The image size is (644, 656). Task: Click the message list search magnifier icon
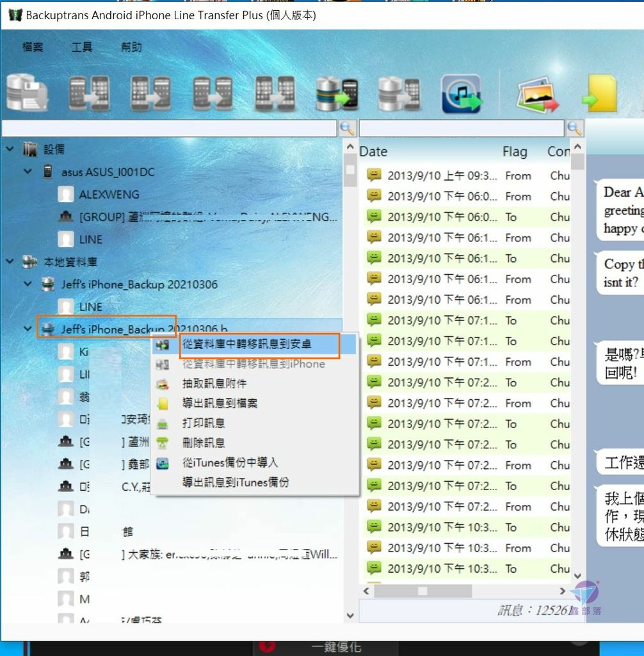coord(575,128)
